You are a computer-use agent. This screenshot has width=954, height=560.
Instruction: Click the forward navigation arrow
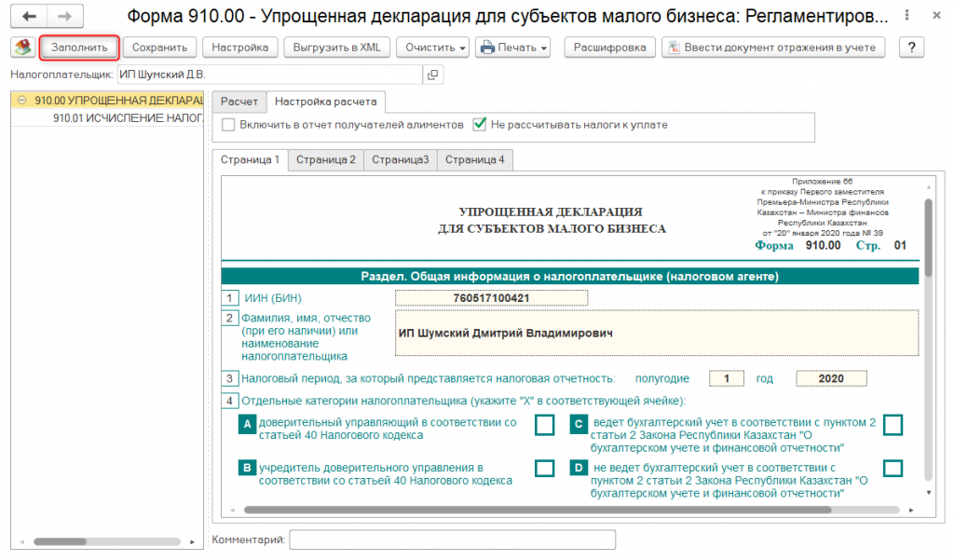65,17
